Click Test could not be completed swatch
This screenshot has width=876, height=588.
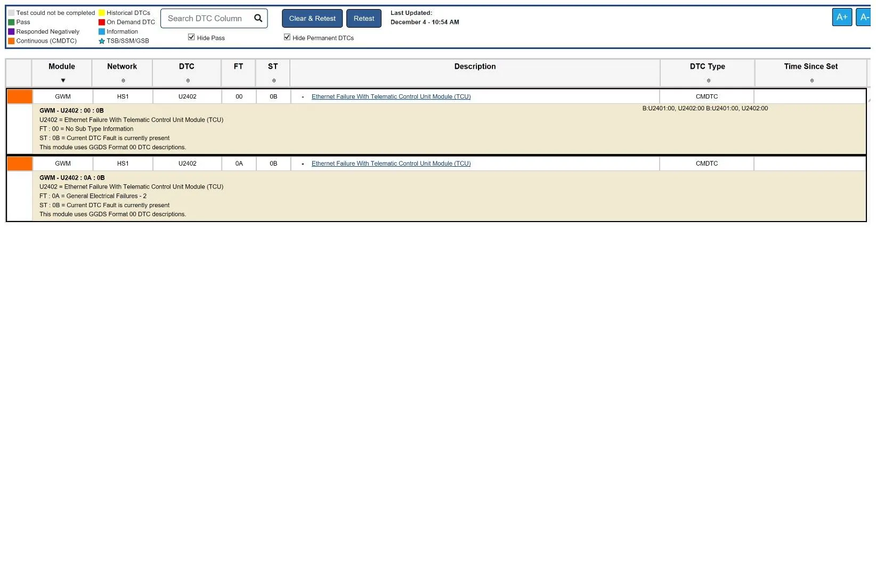11,13
